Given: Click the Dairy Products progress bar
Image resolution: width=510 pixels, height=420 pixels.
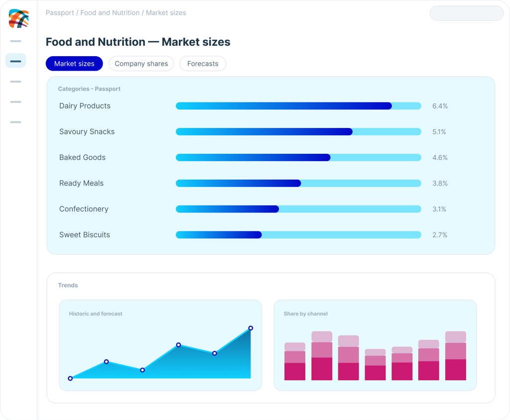Looking at the screenshot, I should tap(298, 106).
